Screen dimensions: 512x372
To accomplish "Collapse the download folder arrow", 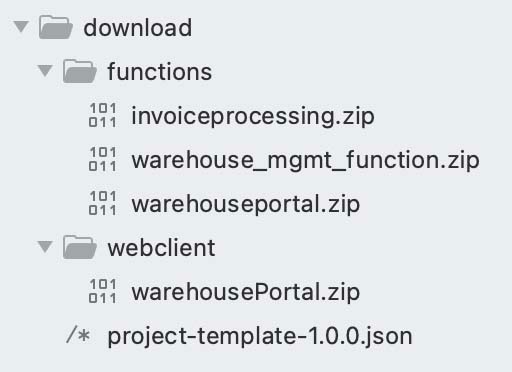I will click(x=21, y=27).
